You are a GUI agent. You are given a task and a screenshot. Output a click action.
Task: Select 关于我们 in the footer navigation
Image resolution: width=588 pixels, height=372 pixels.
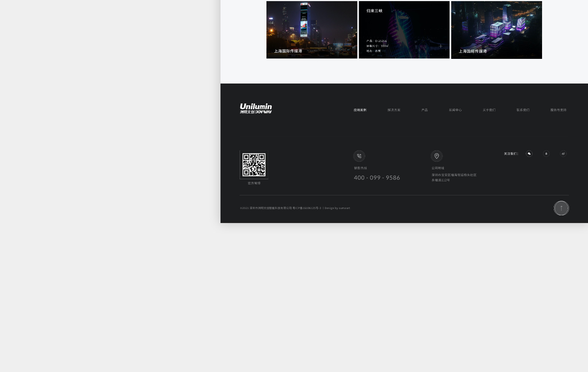(489, 110)
